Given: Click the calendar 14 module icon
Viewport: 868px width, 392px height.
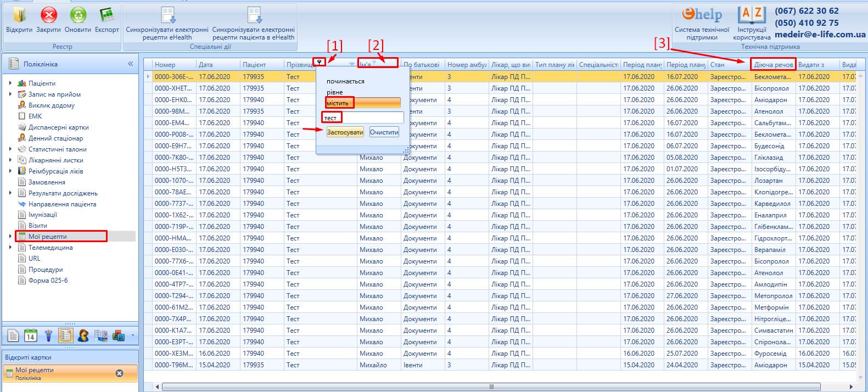Looking at the screenshot, I should [31, 335].
